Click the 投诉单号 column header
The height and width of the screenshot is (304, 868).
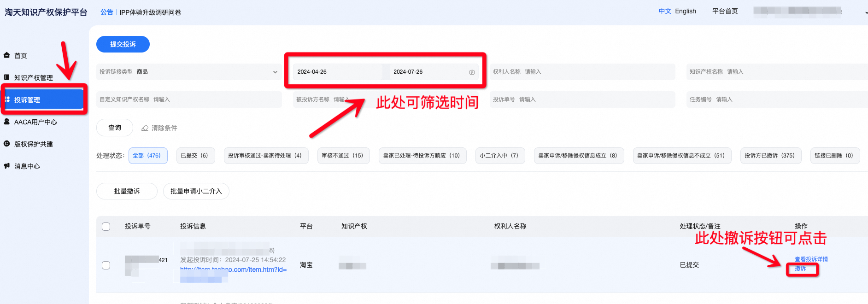click(137, 226)
